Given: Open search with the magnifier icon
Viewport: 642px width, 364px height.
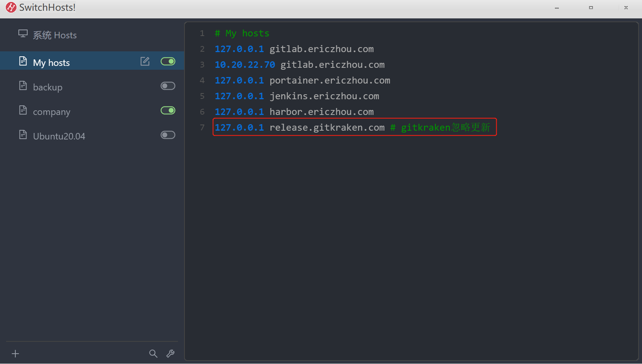Looking at the screenshot, I should 153,354.
